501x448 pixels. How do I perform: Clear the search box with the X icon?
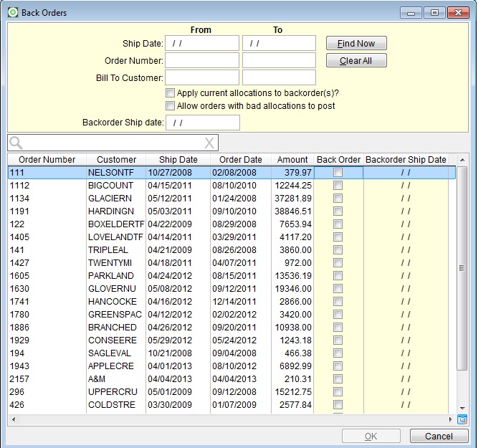pyautogui.click(x=209, y=143)
